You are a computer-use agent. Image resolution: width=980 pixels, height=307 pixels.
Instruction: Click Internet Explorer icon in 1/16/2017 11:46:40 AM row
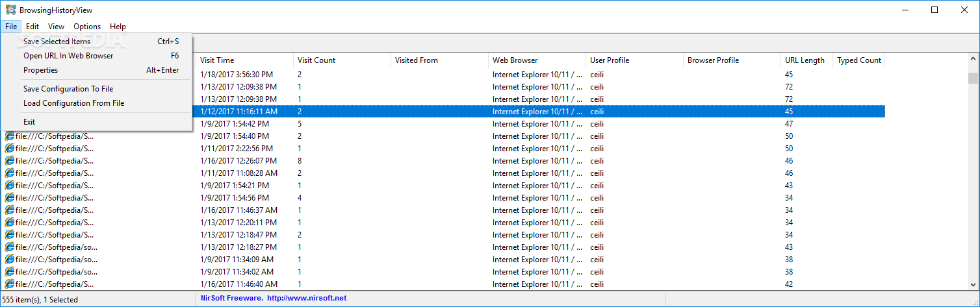point(10,284)
